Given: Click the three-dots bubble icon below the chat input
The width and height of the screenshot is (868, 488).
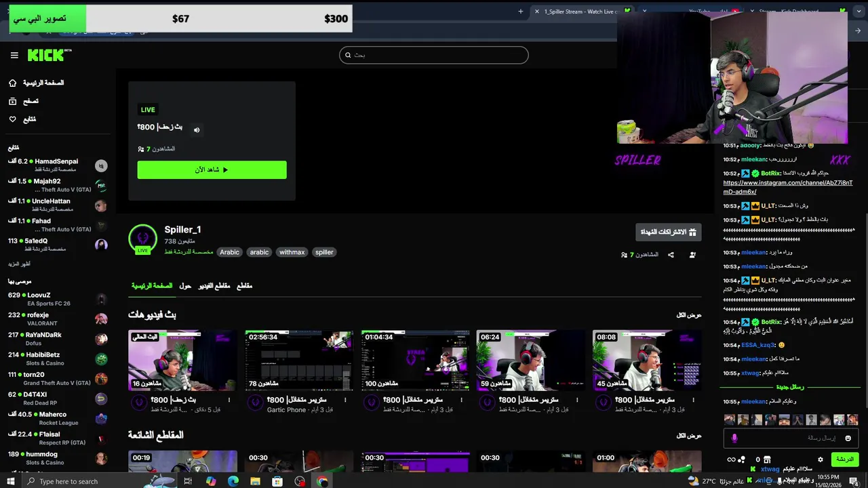Looking at the screenshot, I should coord(742,460).
